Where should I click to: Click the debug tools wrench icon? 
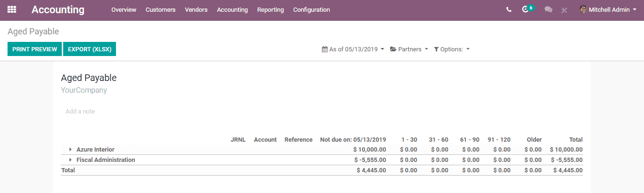click(564, 10)
